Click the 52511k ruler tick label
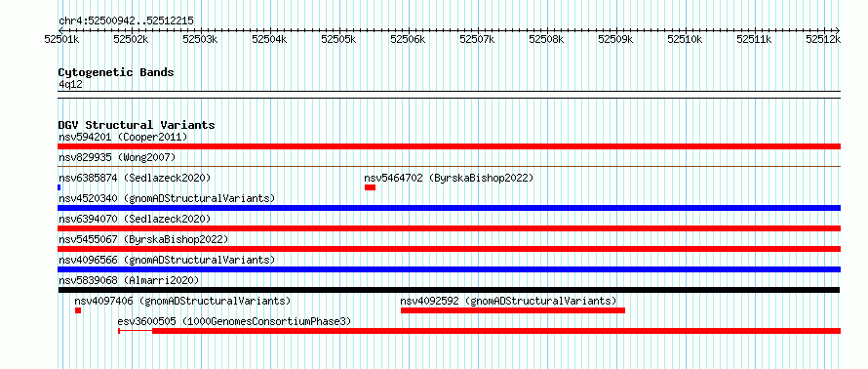 pyautogui.click(x=754, y=39)
